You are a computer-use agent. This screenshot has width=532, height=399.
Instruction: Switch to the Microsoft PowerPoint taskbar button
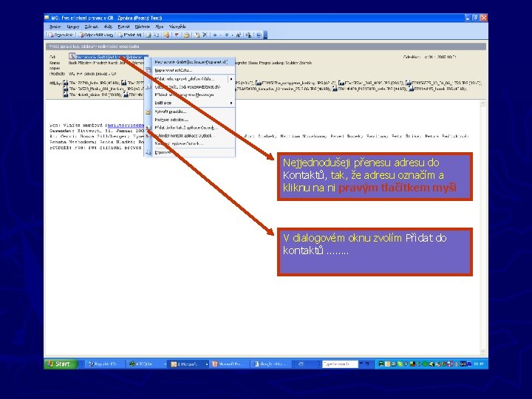coord(229,364)
